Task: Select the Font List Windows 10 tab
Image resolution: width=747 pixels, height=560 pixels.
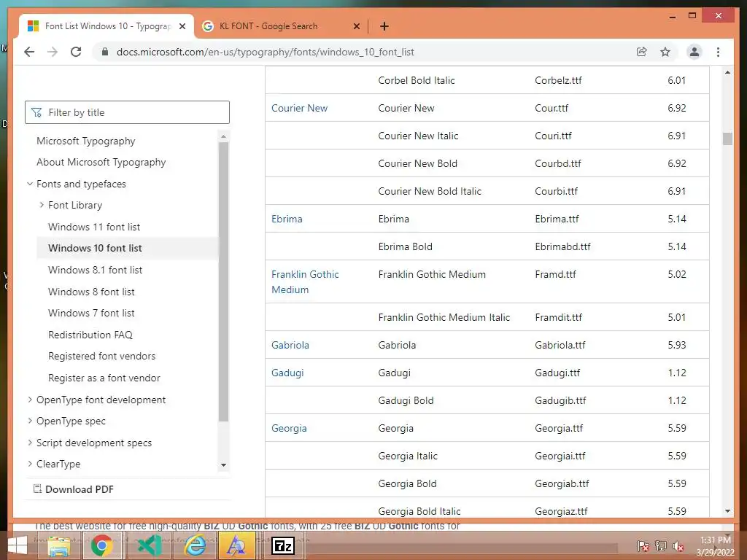Action: 108,26
